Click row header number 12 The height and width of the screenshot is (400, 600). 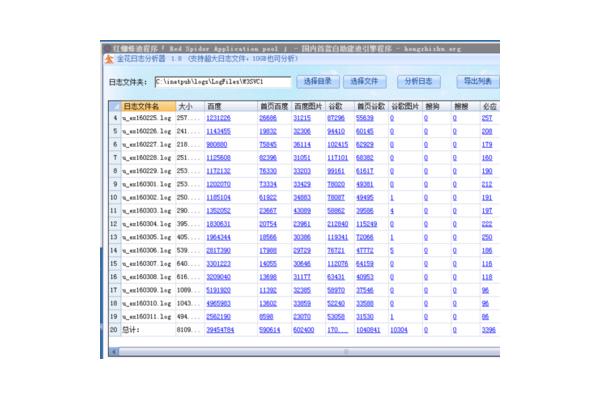click(114, 223)
